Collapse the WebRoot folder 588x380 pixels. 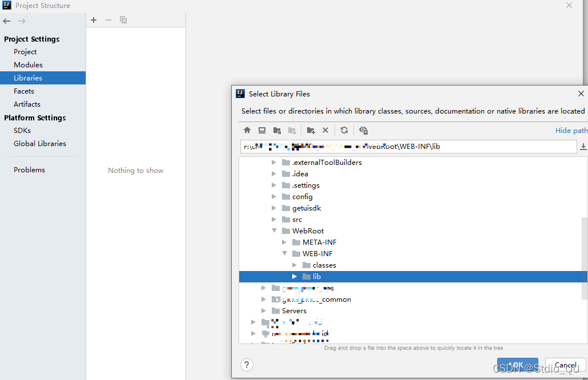point(274,231)
